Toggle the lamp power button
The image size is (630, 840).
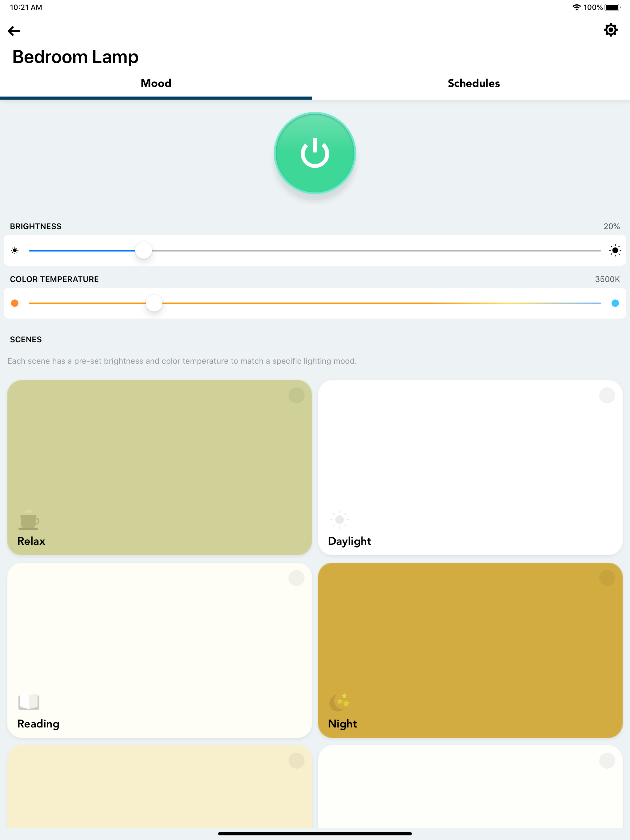(315, 153)
